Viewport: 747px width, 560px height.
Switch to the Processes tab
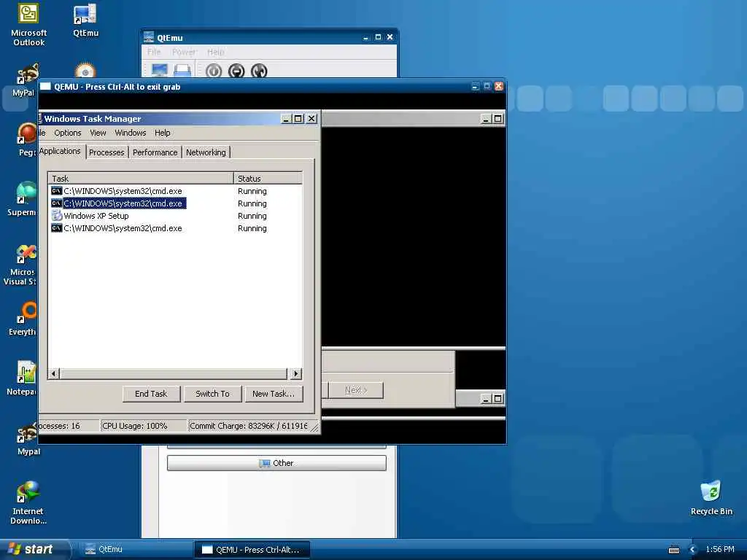tap(107, 152)
